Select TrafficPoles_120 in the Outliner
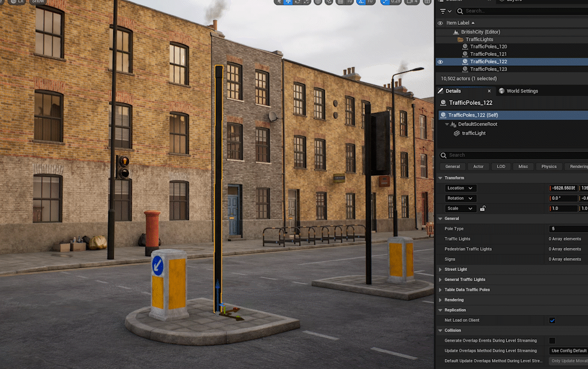 (x=489, y=46)
